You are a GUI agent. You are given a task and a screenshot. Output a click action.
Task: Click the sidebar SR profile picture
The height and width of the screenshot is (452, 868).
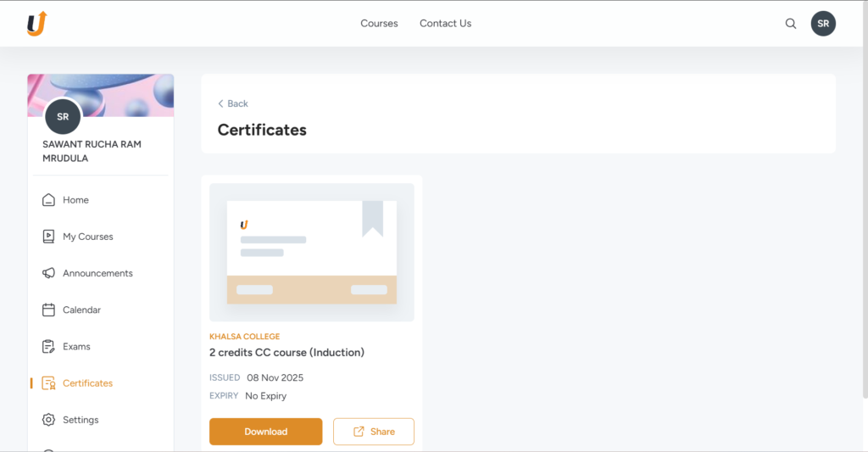click(63, 117)
